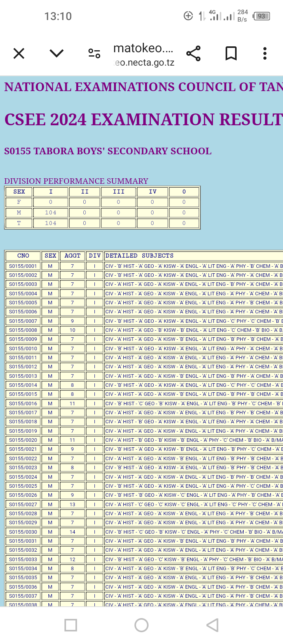Select candidate number S0155/0013
283x644 pixels.
pos(23,376)
